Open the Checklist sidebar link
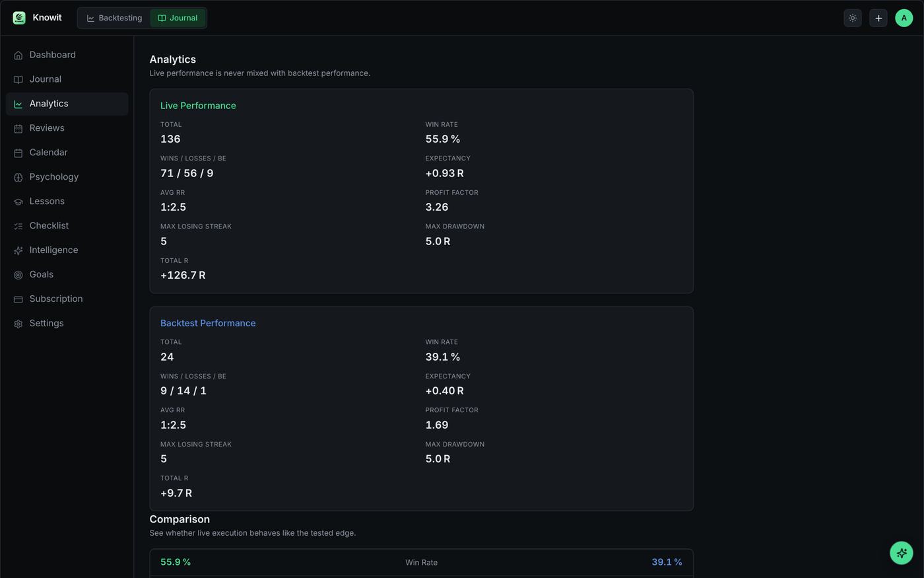924x578 pixels. [67, 226]
